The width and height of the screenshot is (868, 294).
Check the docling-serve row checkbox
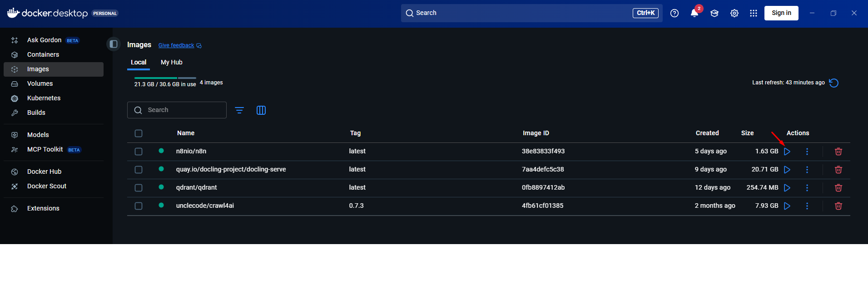tap(139, 170)
